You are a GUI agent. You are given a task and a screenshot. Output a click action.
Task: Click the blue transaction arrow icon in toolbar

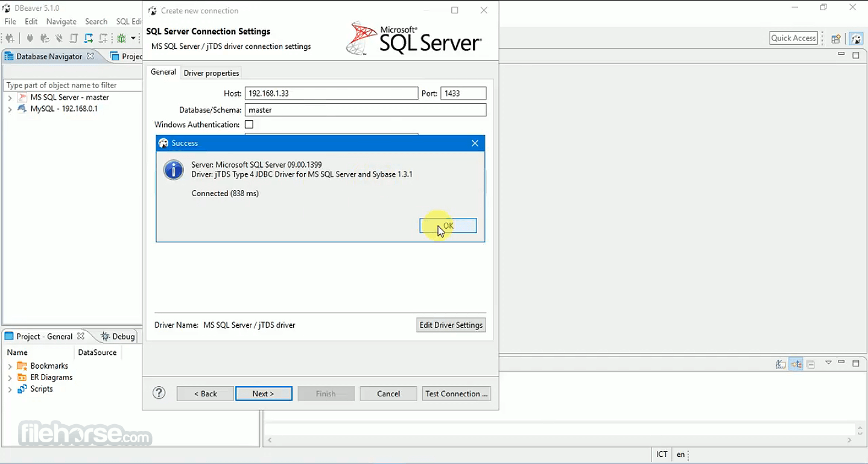coord(89,38)
